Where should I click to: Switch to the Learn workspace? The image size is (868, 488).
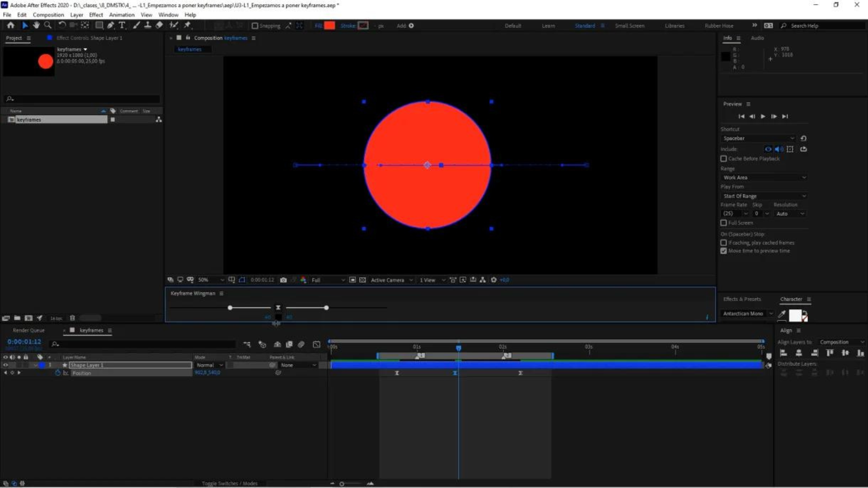pos(548,26)
